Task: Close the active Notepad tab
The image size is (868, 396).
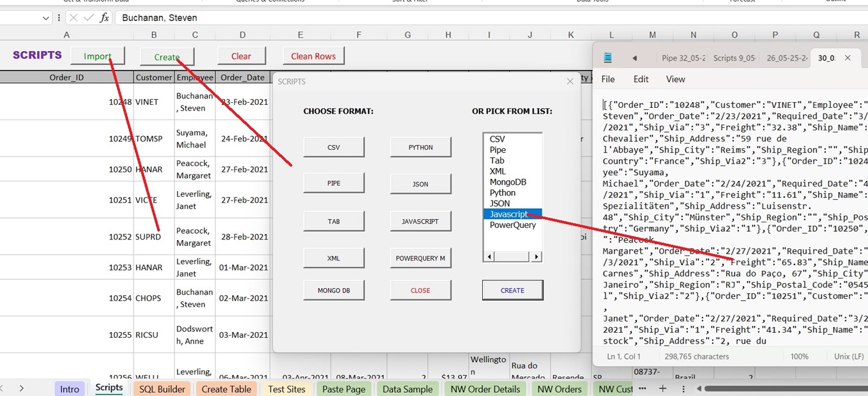Action: coord(848,58)
